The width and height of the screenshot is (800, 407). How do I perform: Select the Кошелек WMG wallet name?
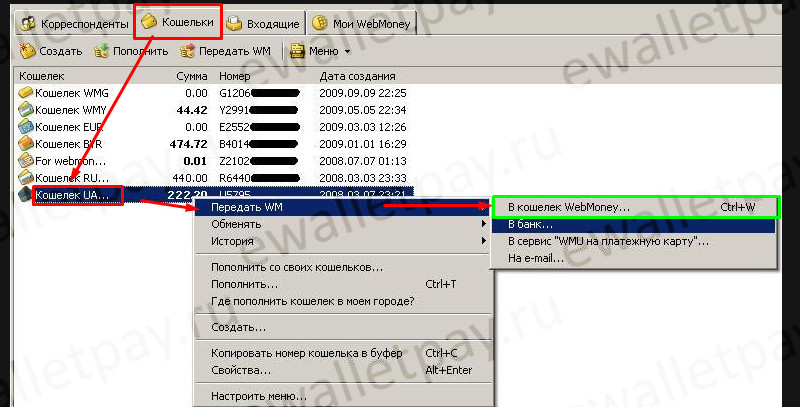coord(71,93)
